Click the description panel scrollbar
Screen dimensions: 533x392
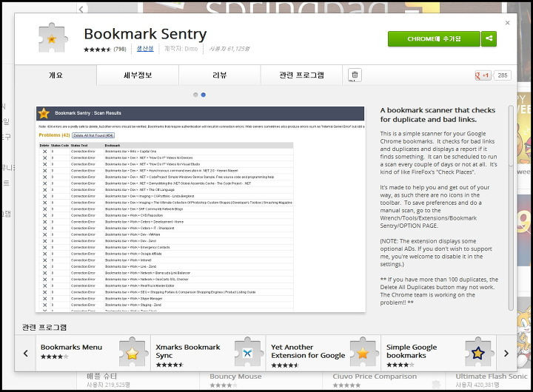point(511,136)
